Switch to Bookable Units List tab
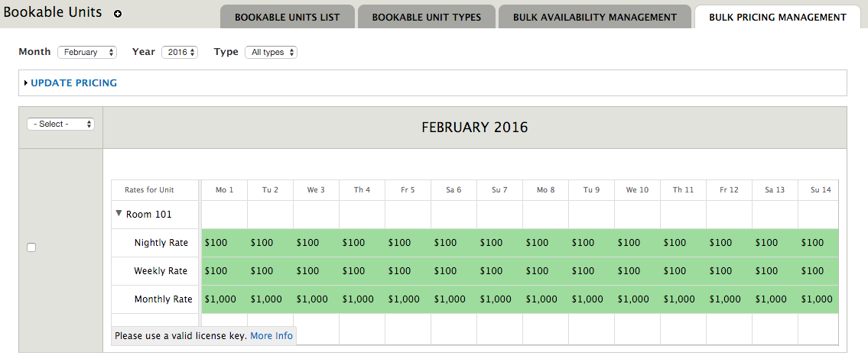Viewport: 868px width, 362px height. point(288,17)
